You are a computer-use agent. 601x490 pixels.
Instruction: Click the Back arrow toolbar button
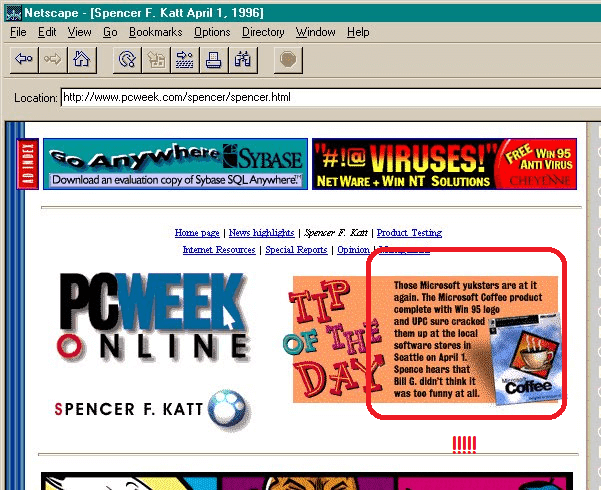tap(24, 60)
